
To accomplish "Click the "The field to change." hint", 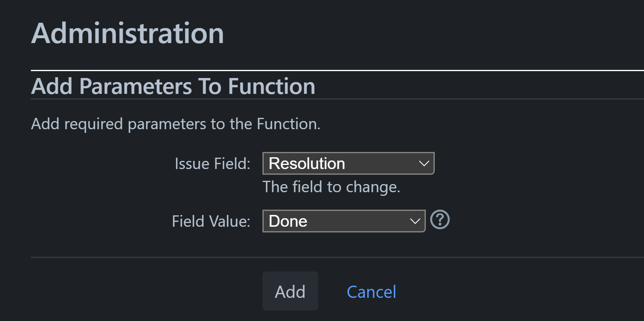I will [331, 187].
